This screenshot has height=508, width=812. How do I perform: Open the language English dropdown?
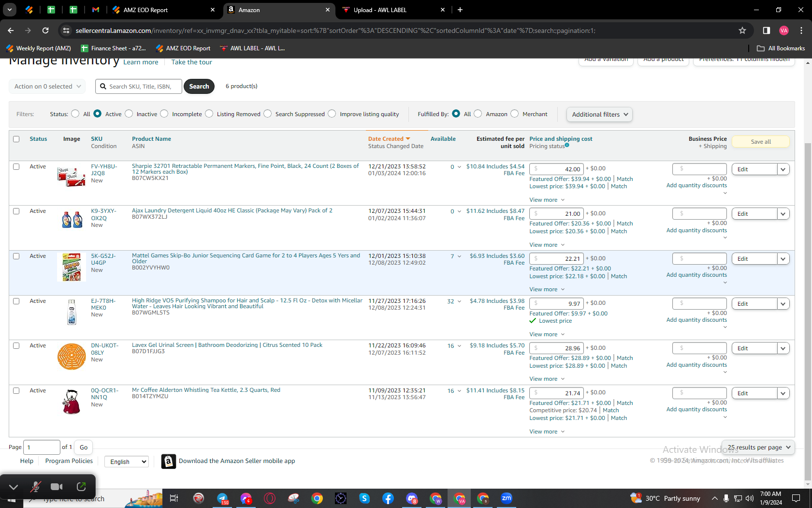coord(127,462)
